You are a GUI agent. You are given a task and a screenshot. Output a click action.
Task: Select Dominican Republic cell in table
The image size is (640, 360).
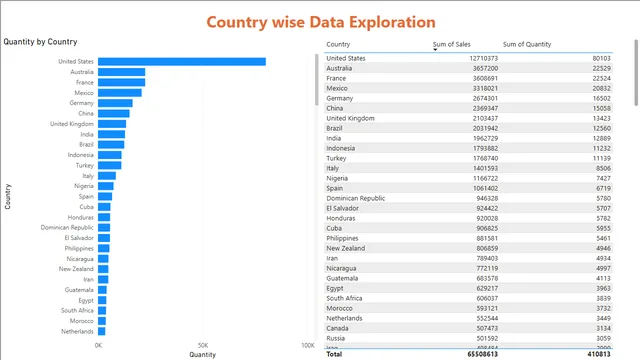(356, 198)
